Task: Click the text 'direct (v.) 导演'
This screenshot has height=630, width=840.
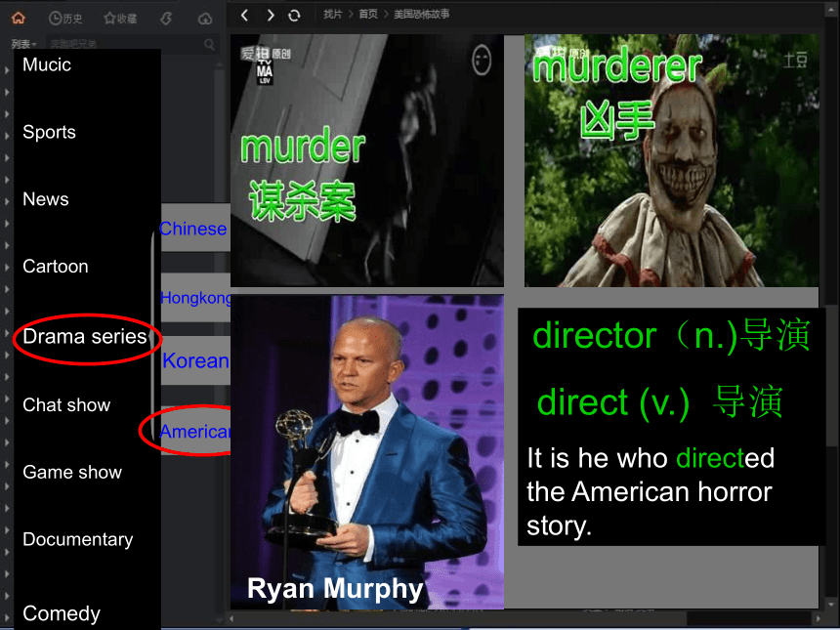Action: tap(660, 401)
